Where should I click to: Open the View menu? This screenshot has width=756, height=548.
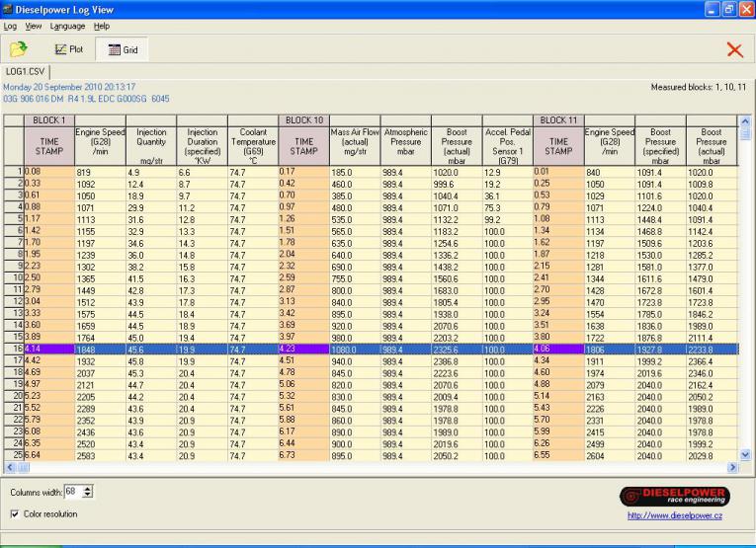(x=34, y=26)
